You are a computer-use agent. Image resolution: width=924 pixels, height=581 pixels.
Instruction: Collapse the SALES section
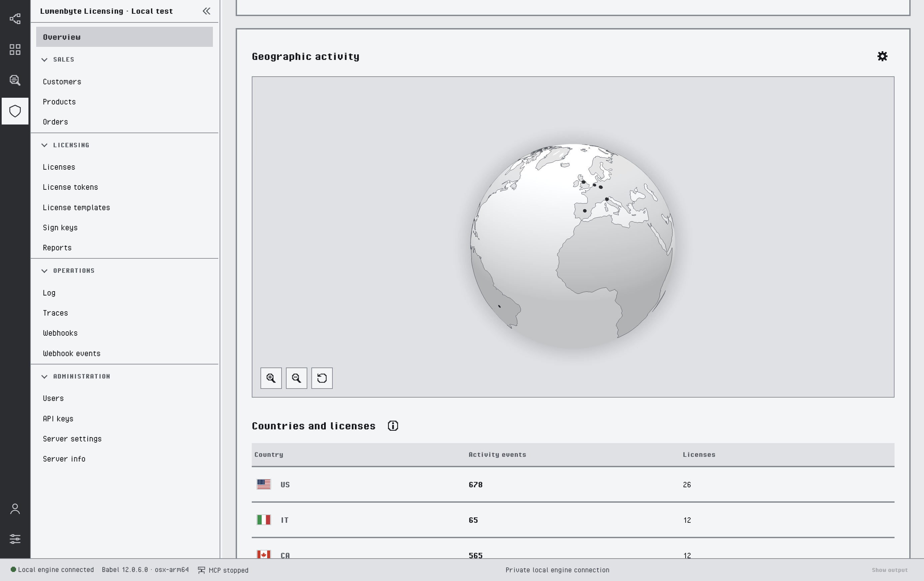(45, 60)
